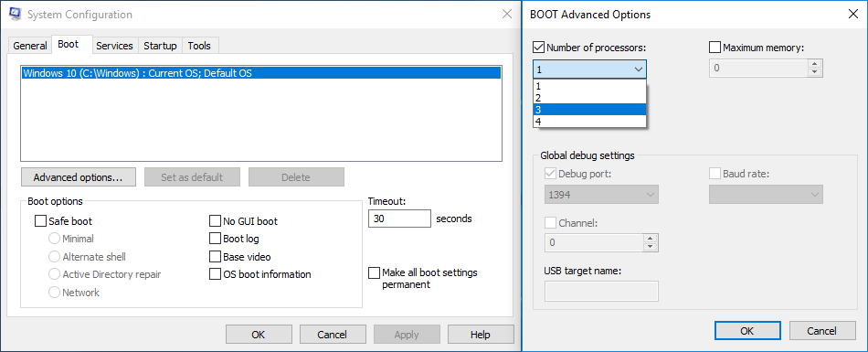This screenshot has height=352, width=868.
Task: Pick 4 processors from the list
Action: coord(590,121)
